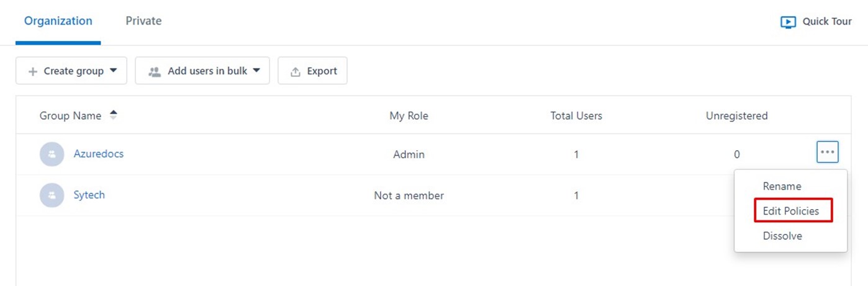Screen dimensions: 868x286
Task: Switch to the Organization tab
Action: click(x=58, y=21)
